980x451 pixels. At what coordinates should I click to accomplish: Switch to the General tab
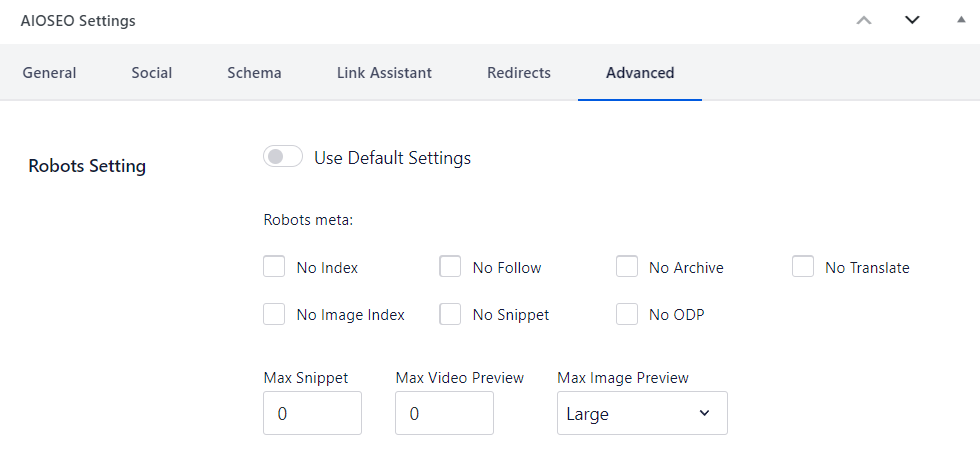49,73
